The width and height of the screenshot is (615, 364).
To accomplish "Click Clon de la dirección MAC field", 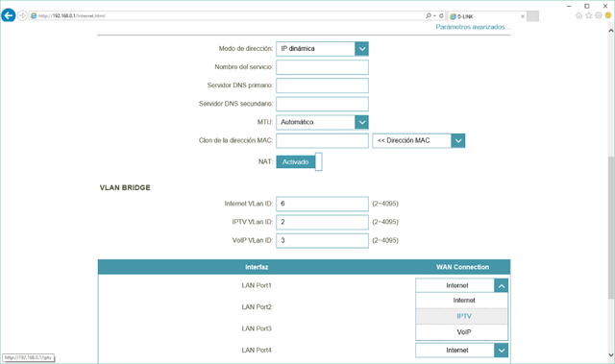I will [322, 140].
